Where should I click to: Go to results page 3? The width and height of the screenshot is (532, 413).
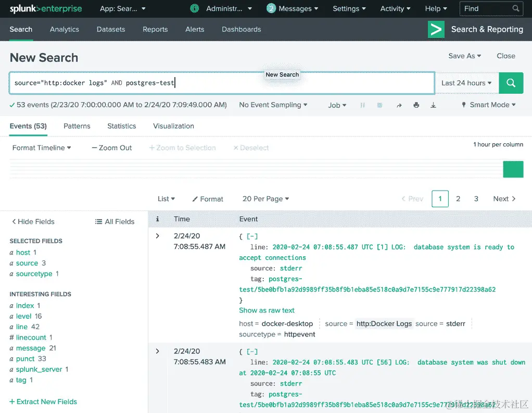click(x=476, y=199)
